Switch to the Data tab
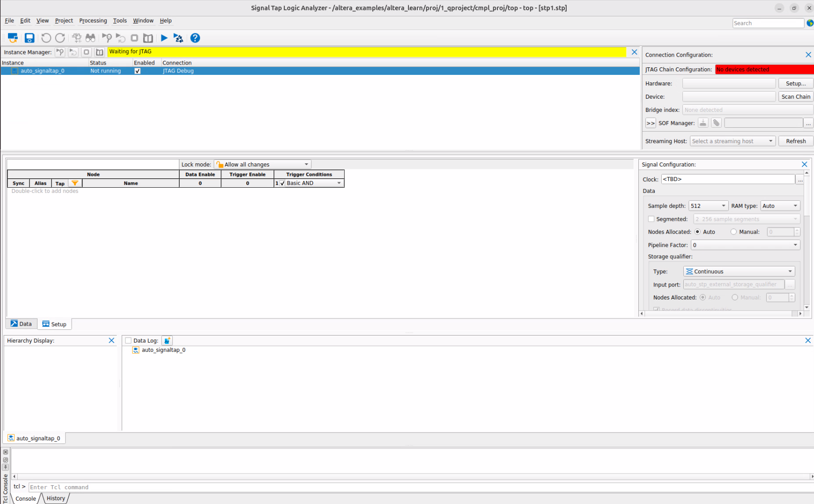Image resolution: width=814 pixels, height=504 pixels. (21, 324)
